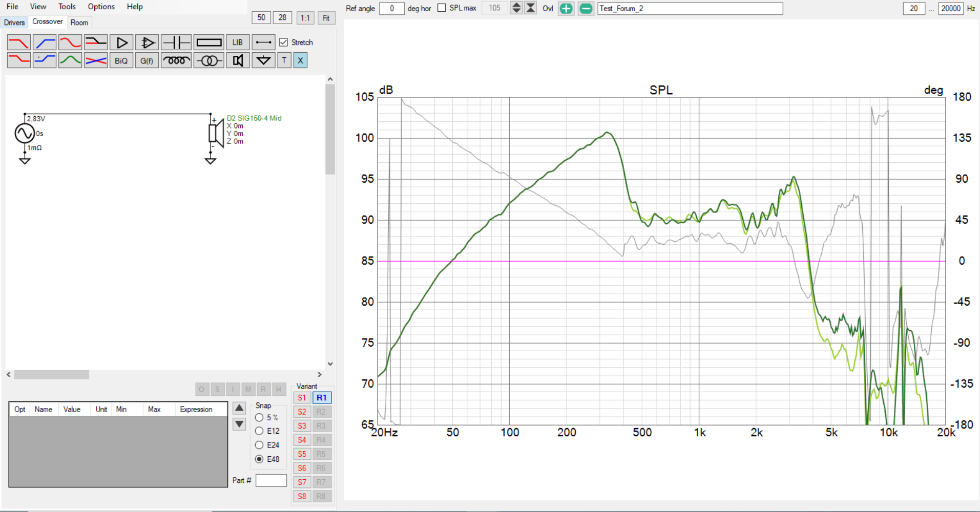Insert a low-shelf filter block (red, bottom row)
Image resolution: width=980 pixels, height=512 pixels.
19,60
